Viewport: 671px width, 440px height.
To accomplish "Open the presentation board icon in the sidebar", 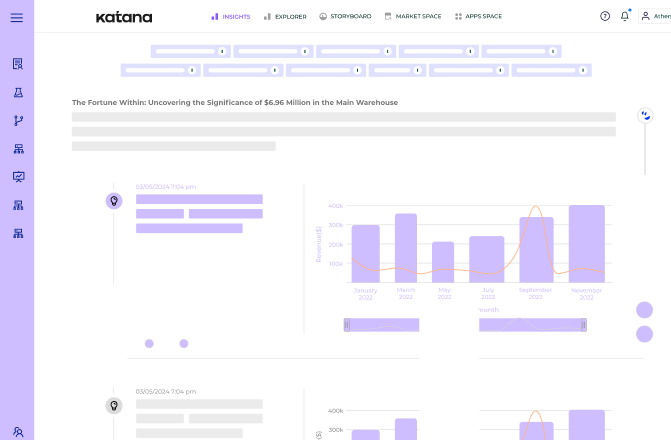I will pyautogui.click(x=18, y=177).
